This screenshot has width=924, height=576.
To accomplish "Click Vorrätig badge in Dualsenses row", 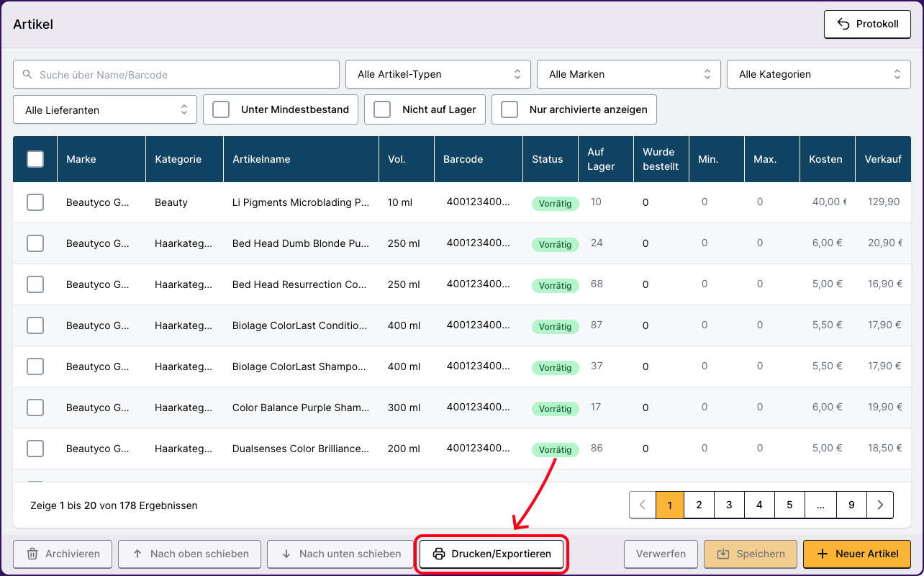I will 555,450.
